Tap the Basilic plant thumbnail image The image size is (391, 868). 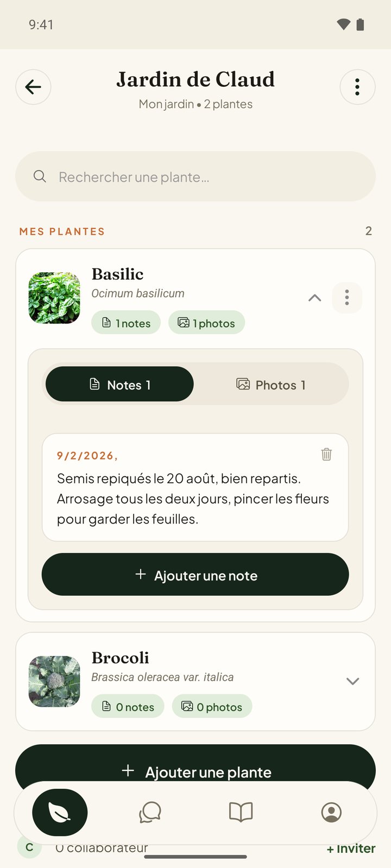54,298
